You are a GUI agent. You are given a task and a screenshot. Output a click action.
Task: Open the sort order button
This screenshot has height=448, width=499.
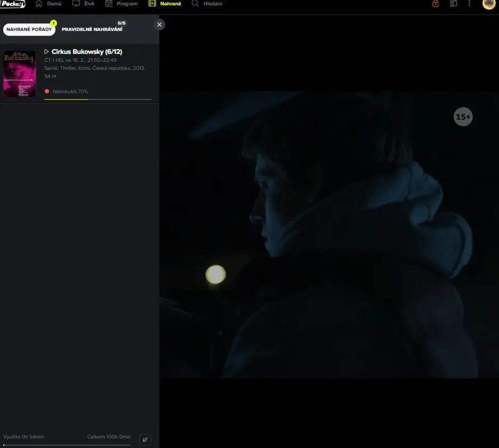(x=145, y=439)
